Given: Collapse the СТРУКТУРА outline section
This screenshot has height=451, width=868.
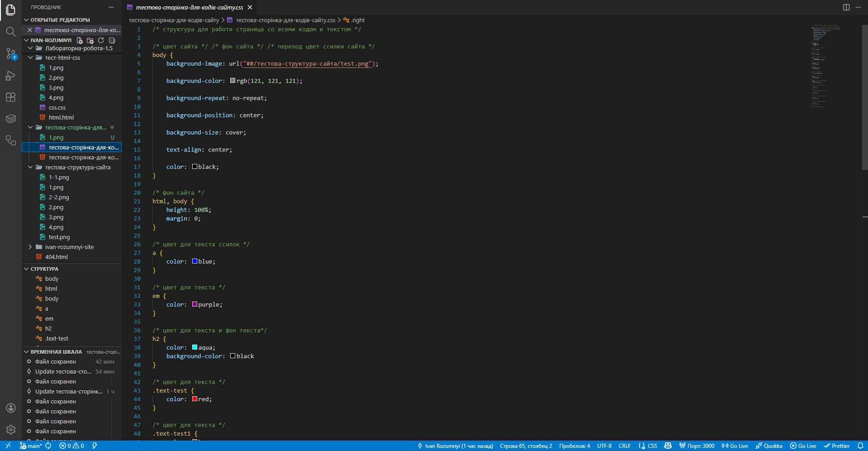Looking at the screenshot, I should point(26,269).
